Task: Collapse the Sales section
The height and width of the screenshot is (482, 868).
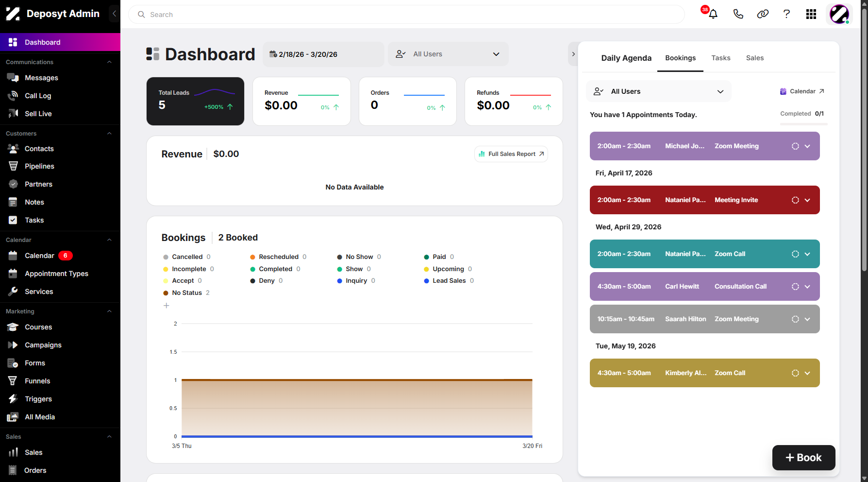Action: [x=109, y=437]
